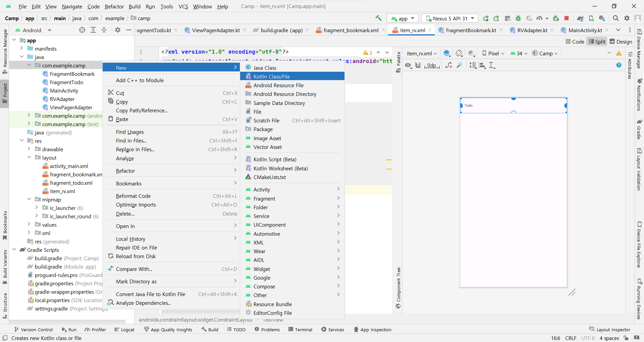Attach debugger to Android process icon

[x=556, y=18]
